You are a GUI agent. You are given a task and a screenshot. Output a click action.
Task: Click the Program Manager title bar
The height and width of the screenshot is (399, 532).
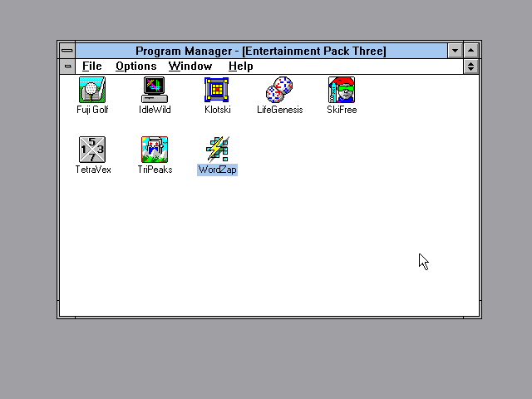click(261, 51)
